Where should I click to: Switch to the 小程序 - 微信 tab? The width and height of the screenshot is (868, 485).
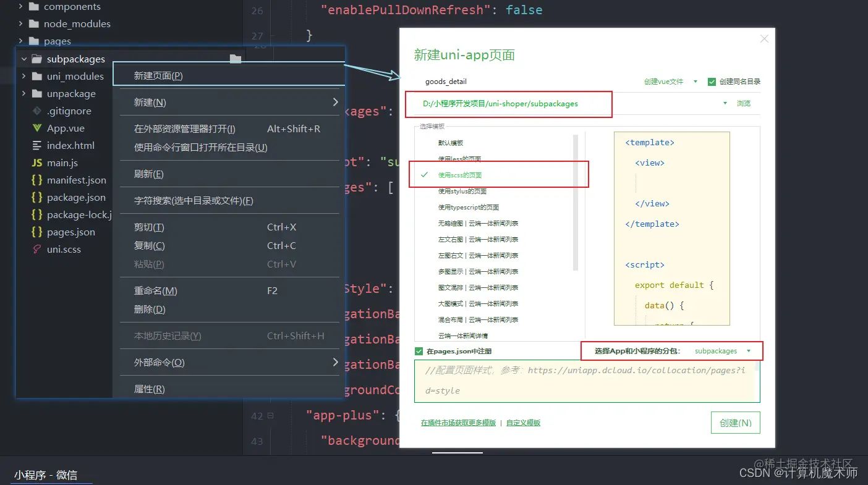pyautogui.click(x=46, y=474)
